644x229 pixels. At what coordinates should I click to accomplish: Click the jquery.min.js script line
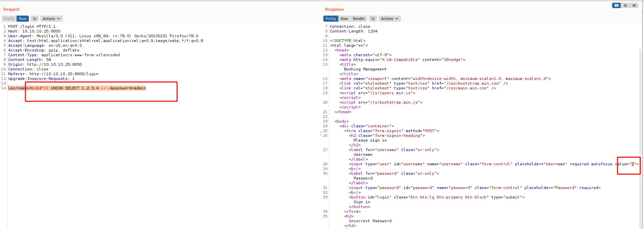pyautogui.click(x=378, y=93)
